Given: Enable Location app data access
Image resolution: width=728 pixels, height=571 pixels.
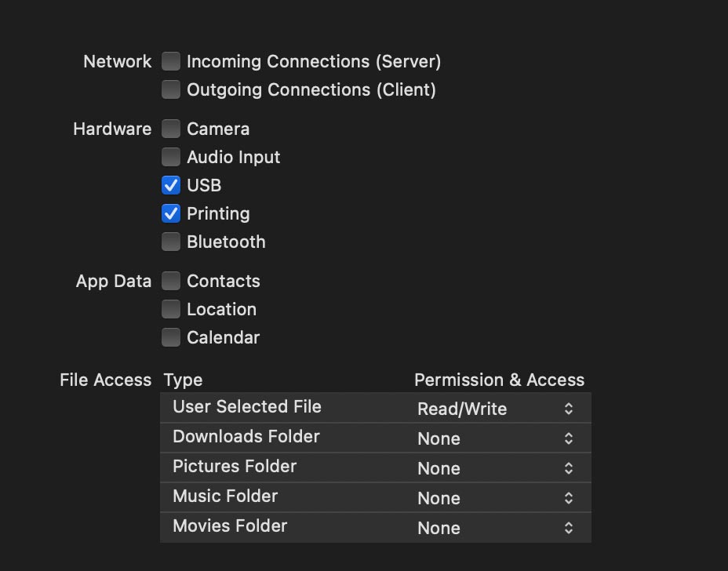Looking at the screenshot, I should tap(171, 309).
